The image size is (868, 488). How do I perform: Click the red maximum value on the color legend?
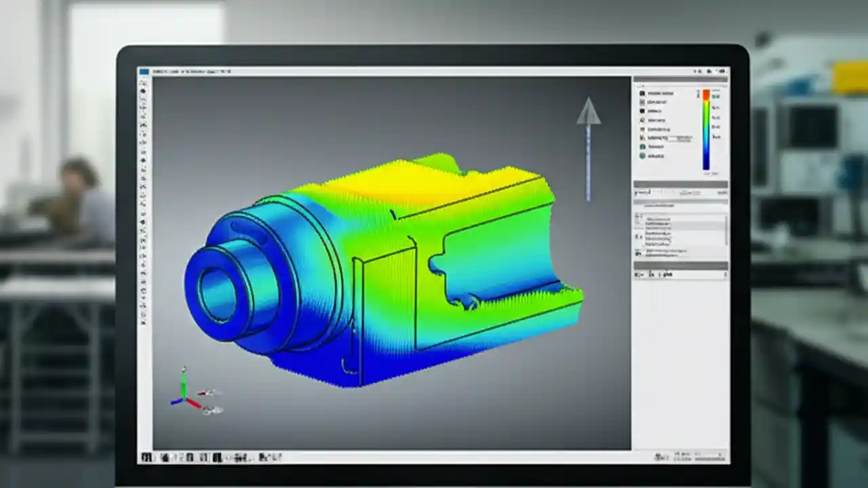(707, 95)
